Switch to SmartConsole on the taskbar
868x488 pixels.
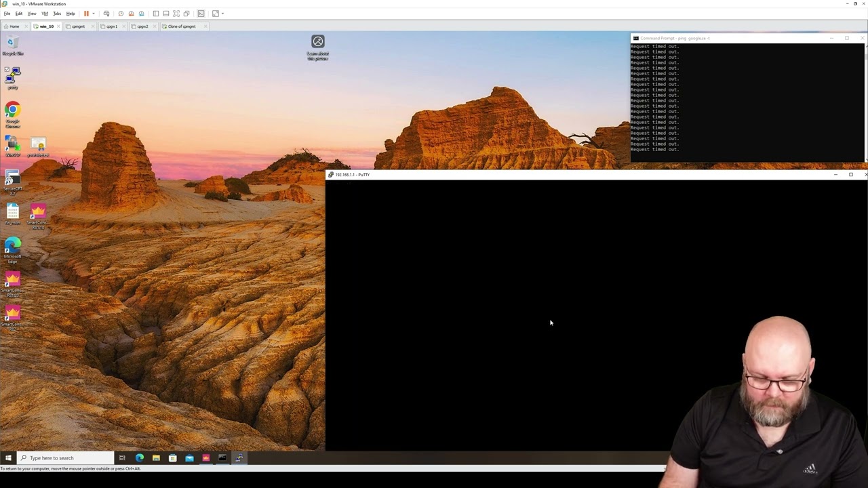205,458
